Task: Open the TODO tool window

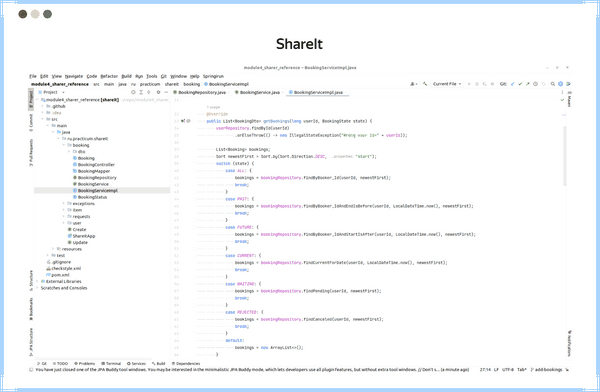Action: pos(60,363)
